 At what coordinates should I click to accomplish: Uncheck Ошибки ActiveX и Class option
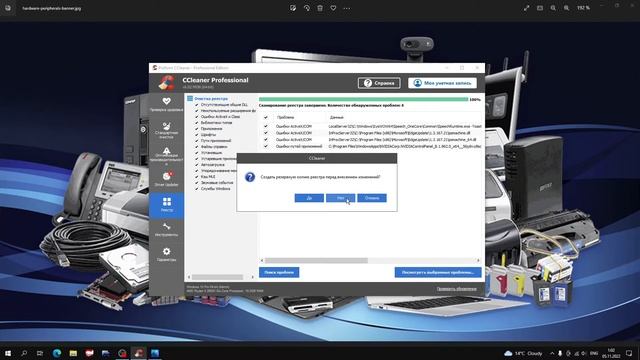(x=197, y=117)
